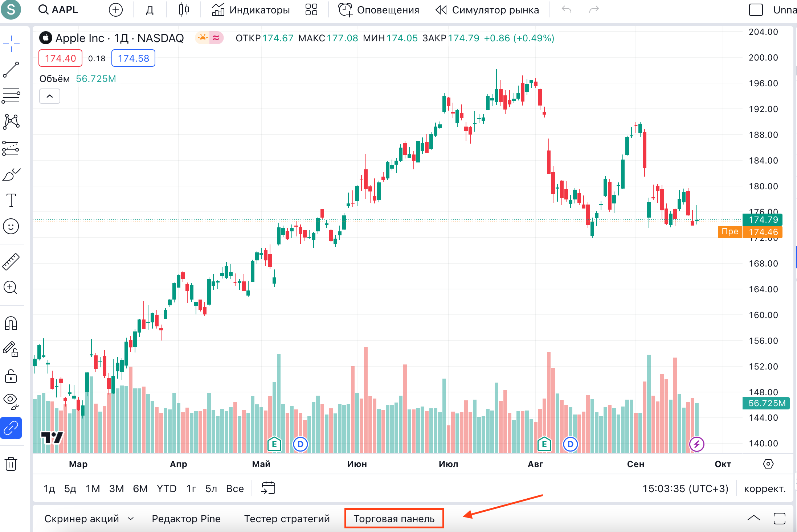Select the ruler measure tool

coord(11,262)
